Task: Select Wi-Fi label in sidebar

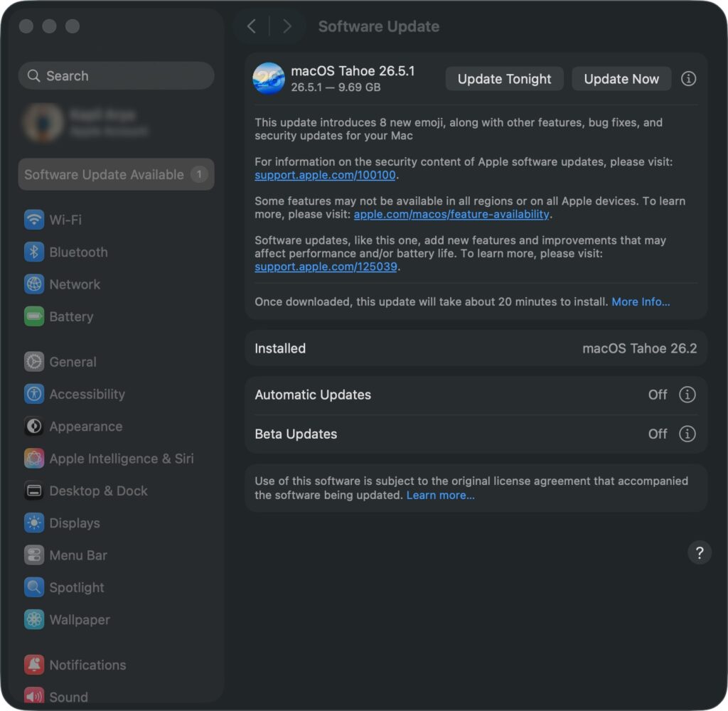Action: point(65,220)
